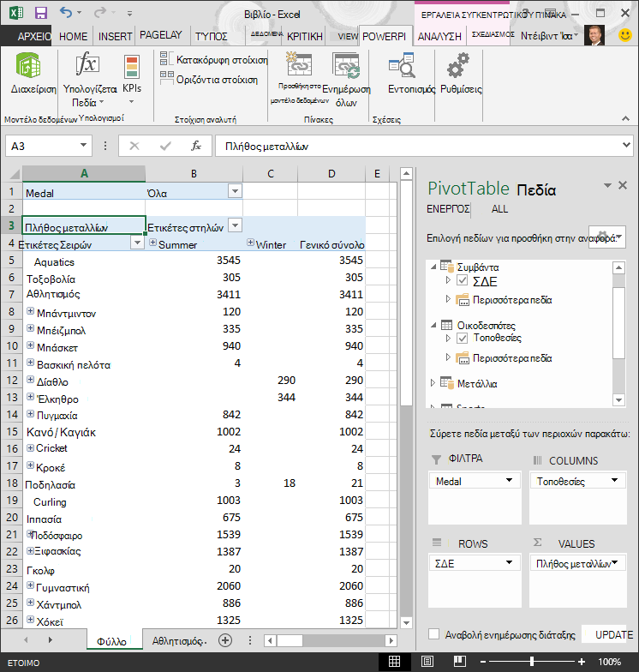Select the Αθλητισμός sheet tab
The height and width of the screenshot is (672, 639).
tap(180, 641)
